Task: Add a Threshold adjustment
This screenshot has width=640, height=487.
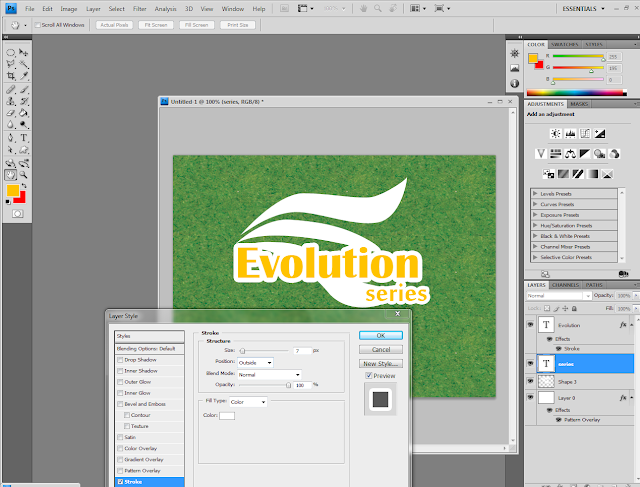Action: (x=578, y=174)
